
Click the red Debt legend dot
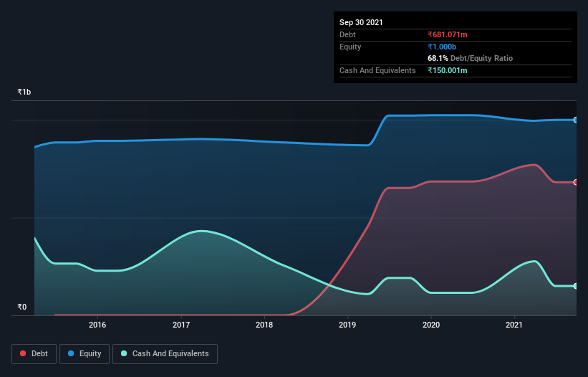tap(23, 353)
